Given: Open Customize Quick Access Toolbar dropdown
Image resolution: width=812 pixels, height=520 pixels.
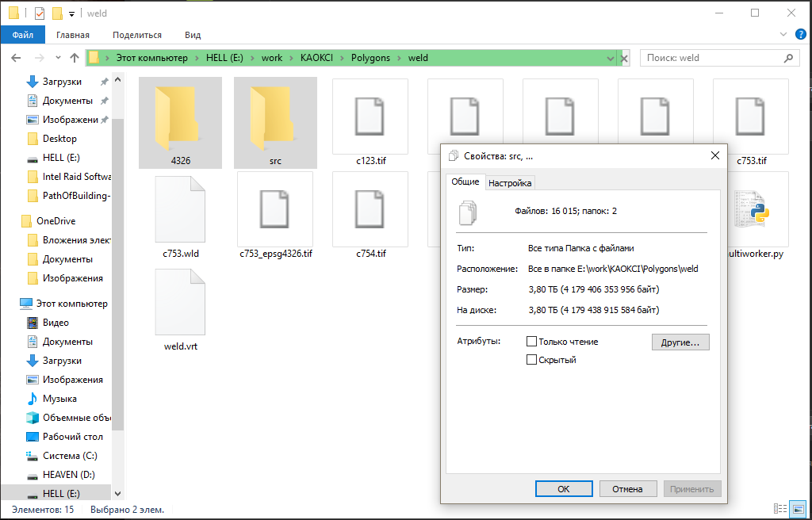Looking at the screenshot, I should tap(71, 14).
